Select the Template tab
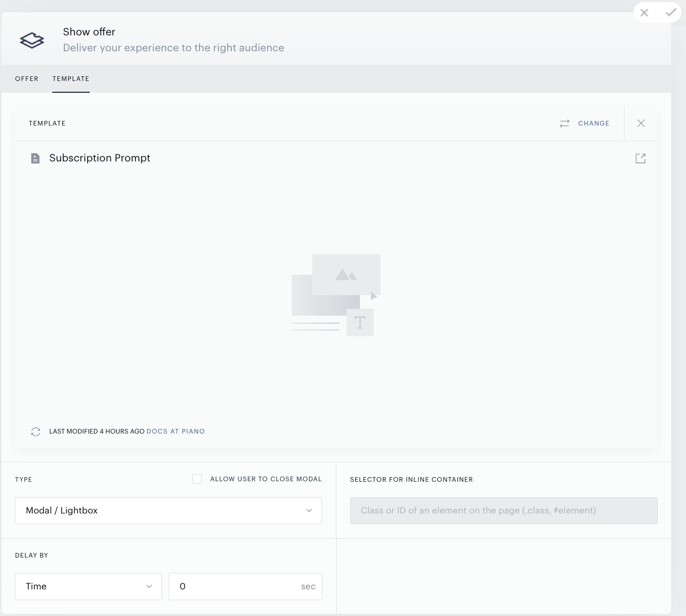 71,79
